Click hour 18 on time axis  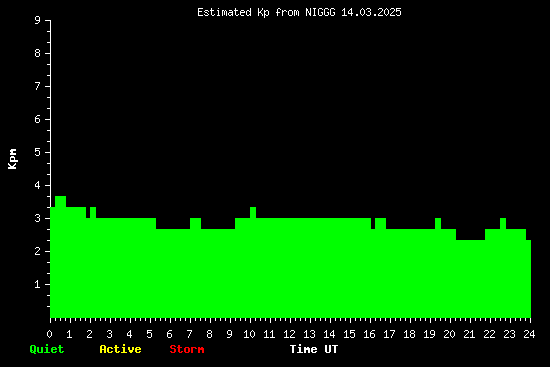tap(409, 334)
